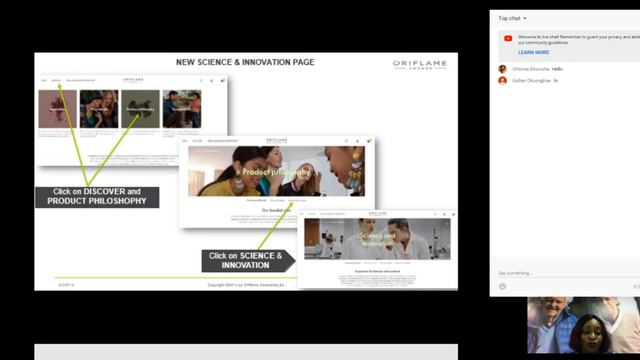
Task: Click the Click on DISCOVER and PRODUCT PHILOSOPHY label
Action: [x=97, y=197]
